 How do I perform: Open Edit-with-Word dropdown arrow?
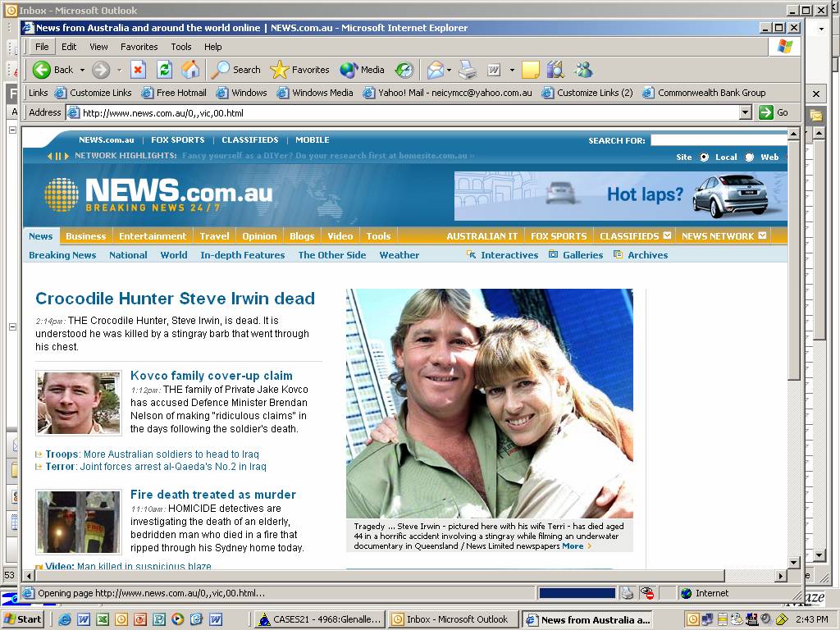[x=512, y=71]
